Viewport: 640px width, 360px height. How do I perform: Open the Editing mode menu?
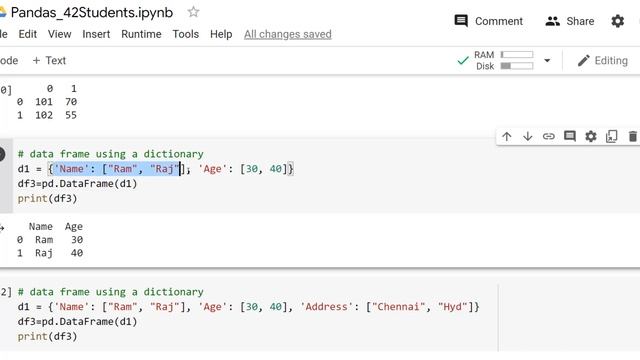(x=602, y=60)
